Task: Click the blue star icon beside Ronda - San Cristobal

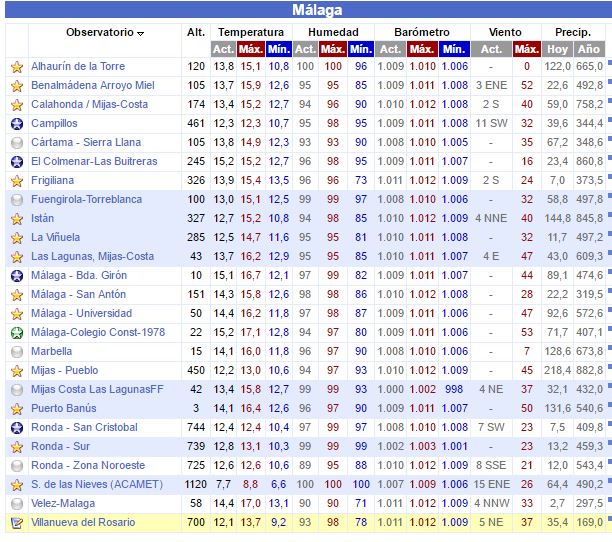Action: [16, 428]
